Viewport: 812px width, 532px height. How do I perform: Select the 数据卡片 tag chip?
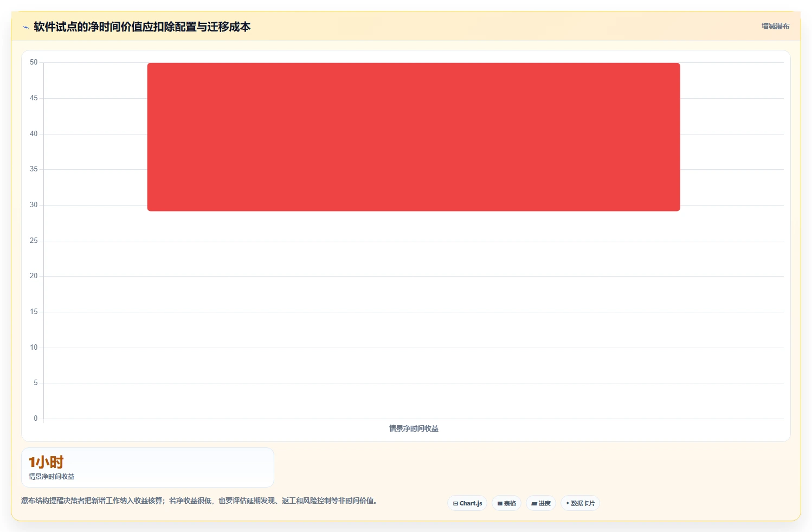(580, 503)
